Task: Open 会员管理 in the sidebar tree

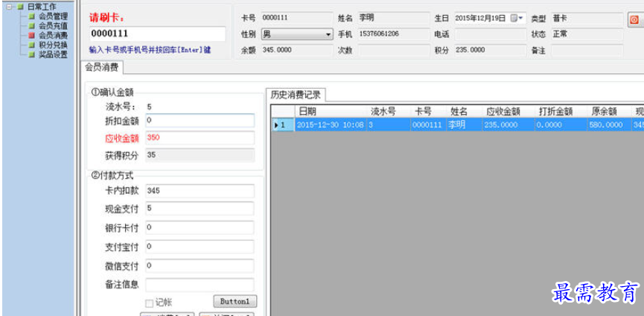Action: [53, 16]
